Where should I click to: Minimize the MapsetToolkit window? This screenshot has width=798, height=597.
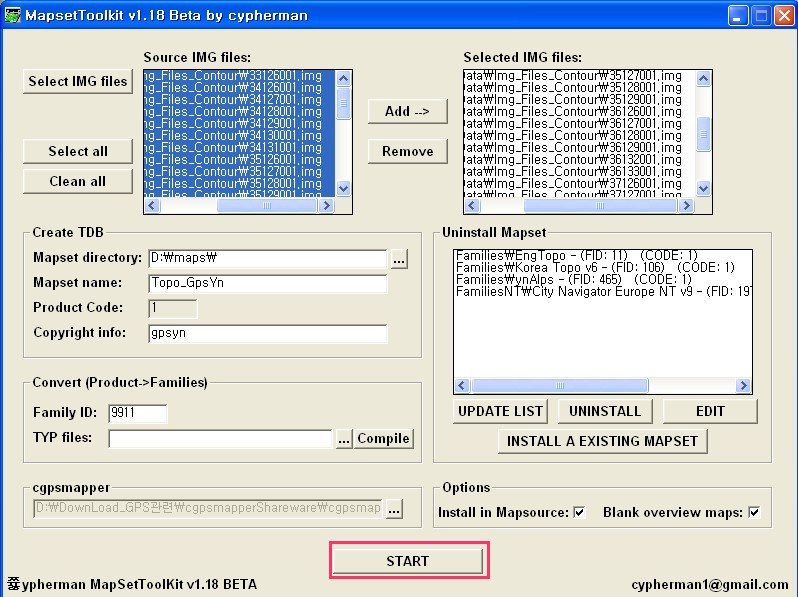(x=737, y=15)
